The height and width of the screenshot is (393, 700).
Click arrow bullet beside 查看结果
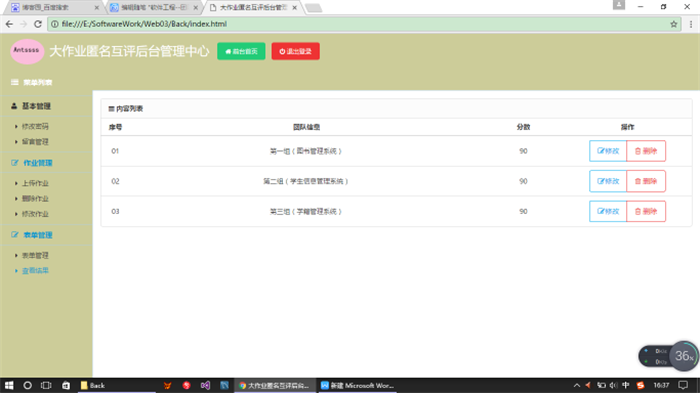pos(16,271)
